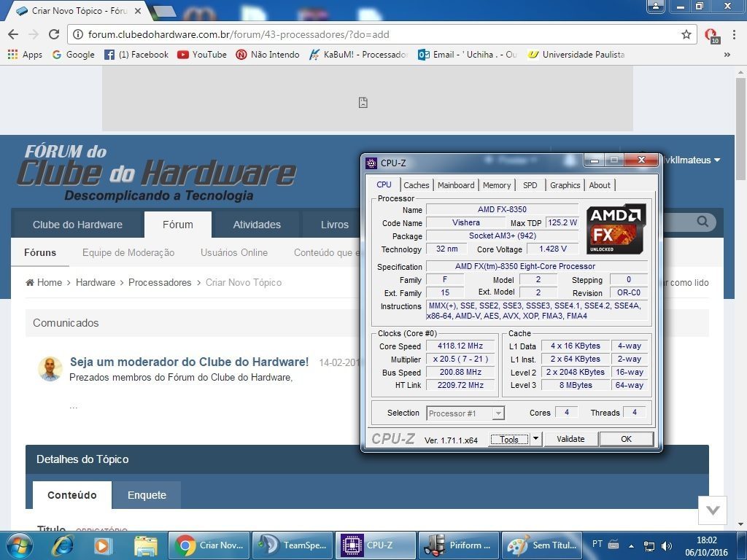Open user account dropdown lvkllmateus

coord(692,160)
